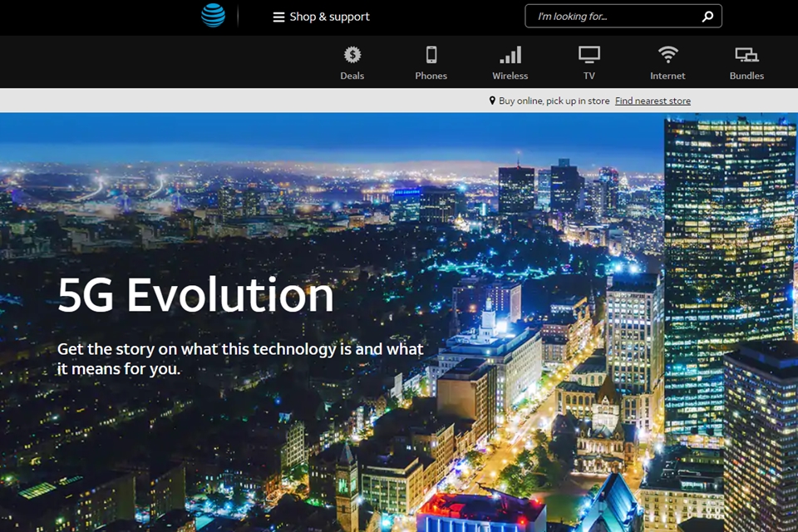Click the AT&T globe logo
Viewport: 798px width, 532px height.
pos(213,16)
